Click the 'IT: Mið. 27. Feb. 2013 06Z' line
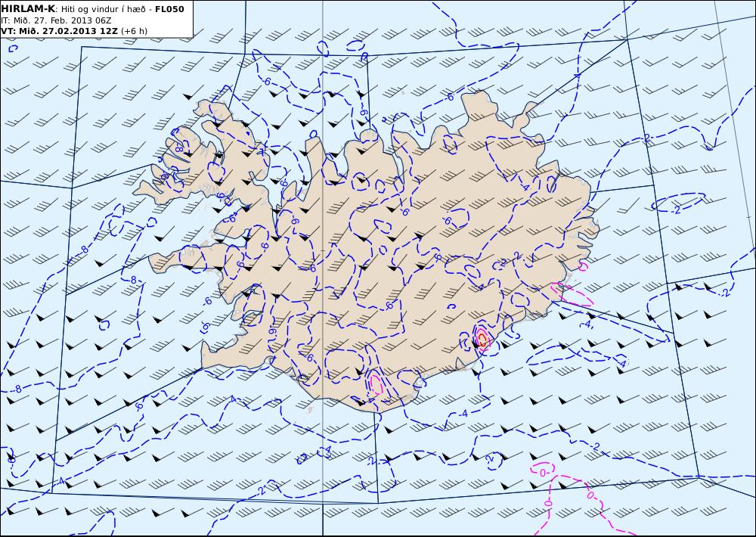The width and height of the screenshot is (756, 537). (x=57, y=20)
